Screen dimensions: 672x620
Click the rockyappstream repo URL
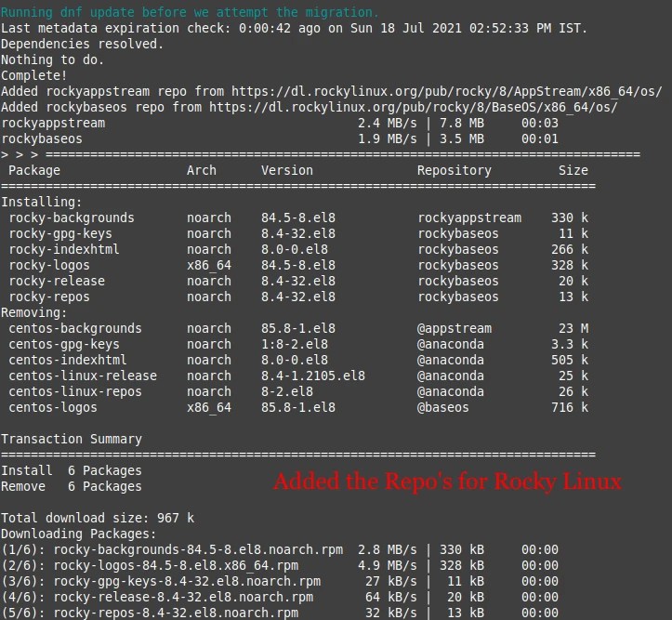point(446,92)
